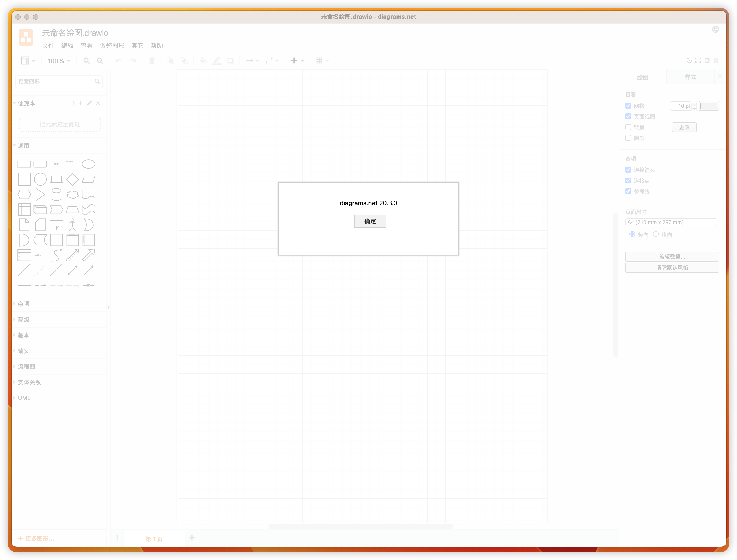Screen dimensions: 737x560
Task: Click the redo arrow icon
Action: point(133,61)
